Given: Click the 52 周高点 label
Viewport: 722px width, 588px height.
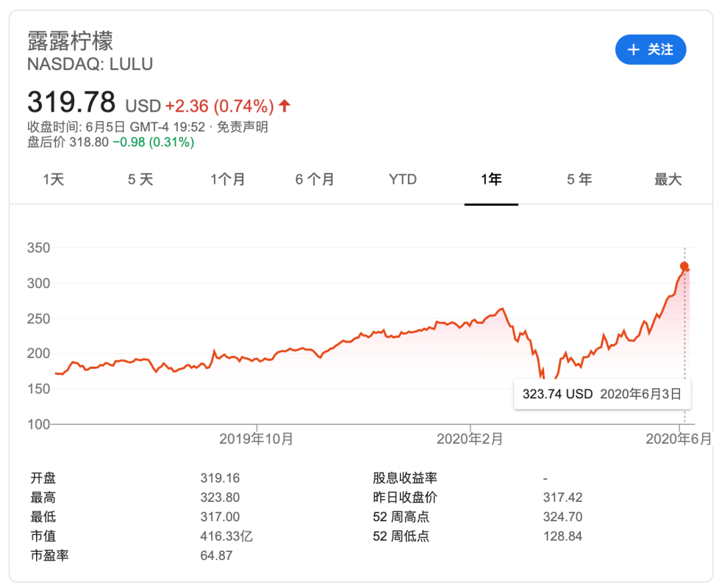Looking at the screenshot, I should (x=401, y=517).
